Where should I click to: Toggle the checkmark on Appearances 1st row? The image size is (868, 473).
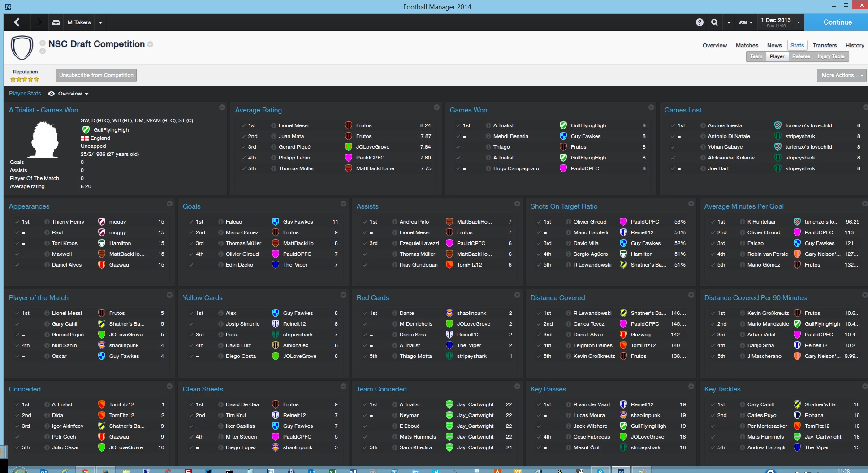(x=17, y=222)
